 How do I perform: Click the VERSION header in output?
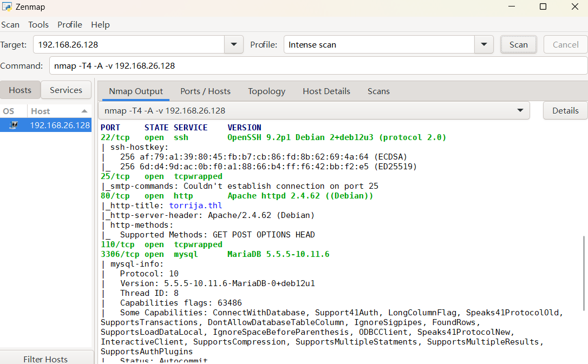point(244,128)
